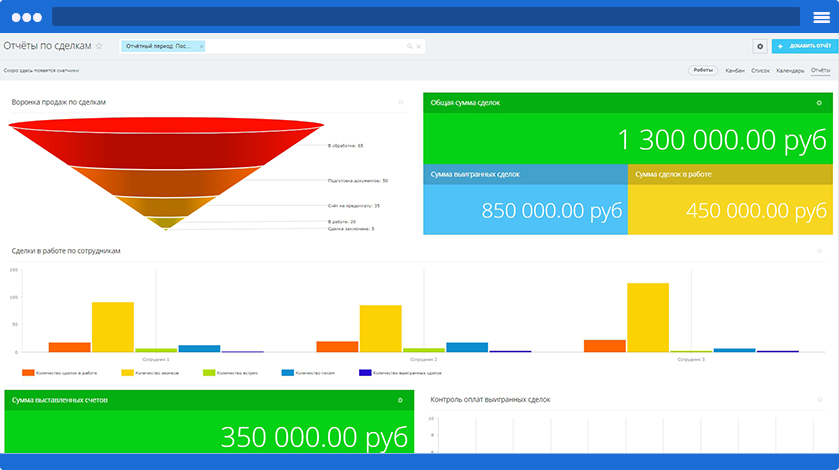Click the red top segment of sales funnel
Screen dimensions: 839x470
click(x=166, y=140)
